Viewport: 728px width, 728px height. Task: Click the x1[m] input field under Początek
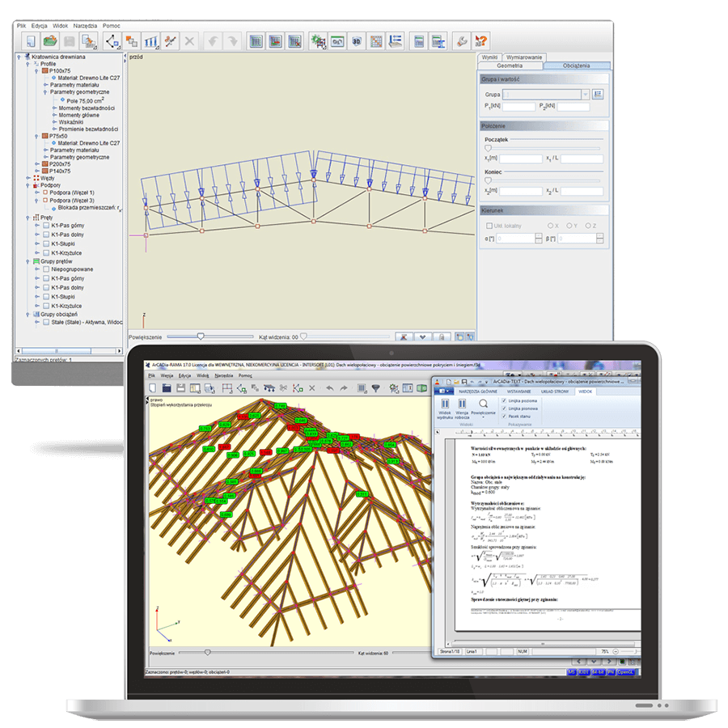tap(520, 159)
